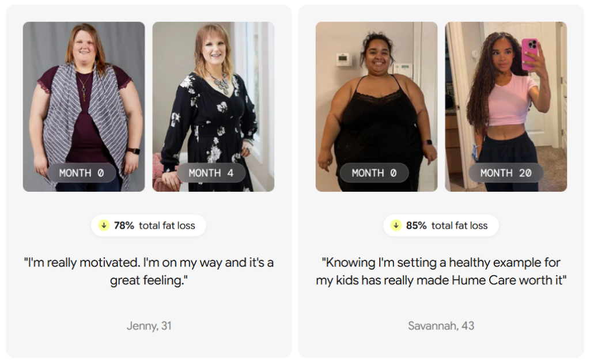The width and height of the screenshot is (590, 364).
Task: Select the 85% total fat loss pill
Action: [441, 226]
